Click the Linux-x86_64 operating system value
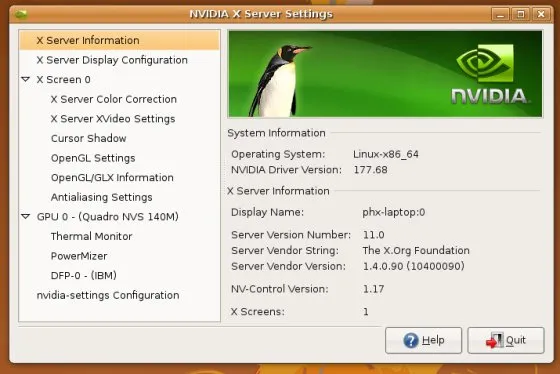 pyautogui.click(x=386, y=154)
